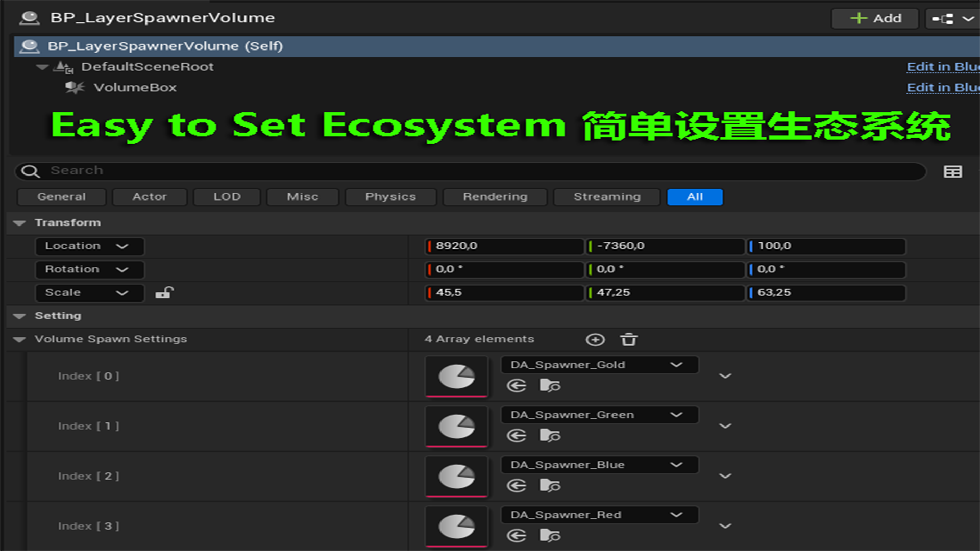Select the All filter tab

[x=695, y=197]
